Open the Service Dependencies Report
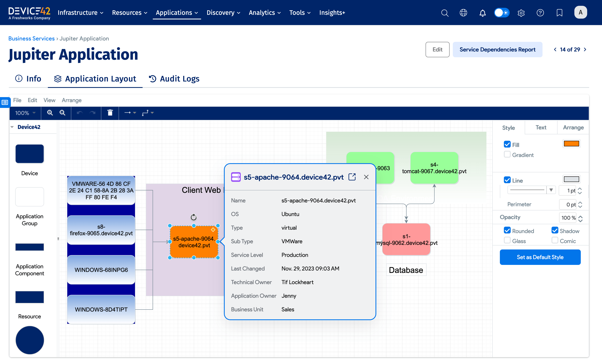This screenshot has height=364, width=602. tap(497, 49)
